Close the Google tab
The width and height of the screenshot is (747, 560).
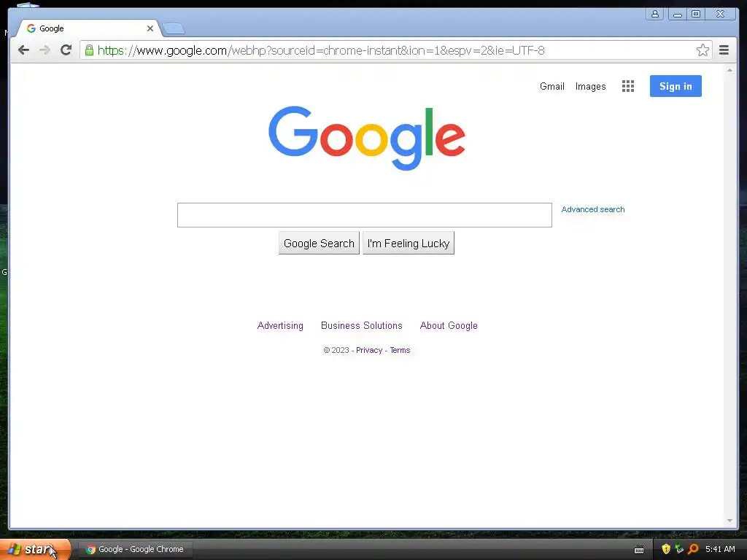point(150,28)
